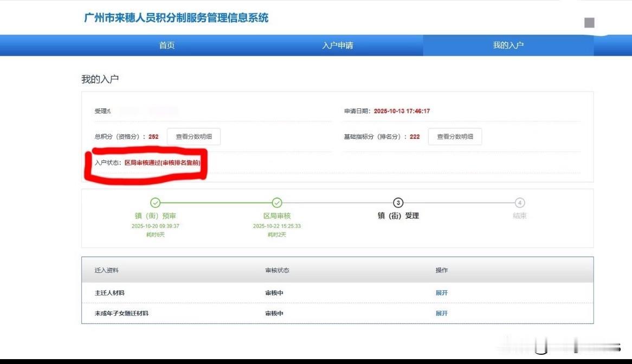Switch to the 首页 tab
The height and width of the screenshot is (364, 632).
coord(166,45)
